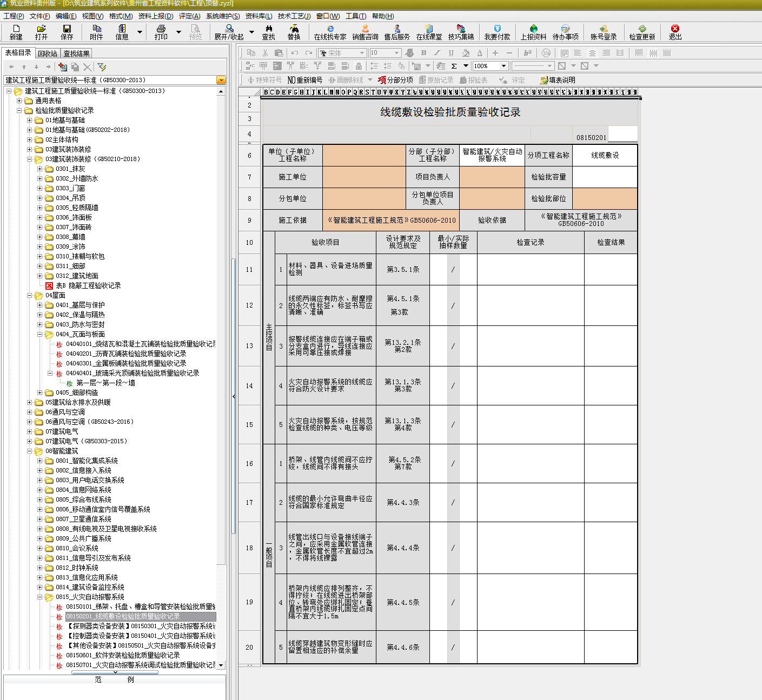This screenshot has width=762, height=700.
Task: Click the line style dropdown box
Action: click(533, 66)
